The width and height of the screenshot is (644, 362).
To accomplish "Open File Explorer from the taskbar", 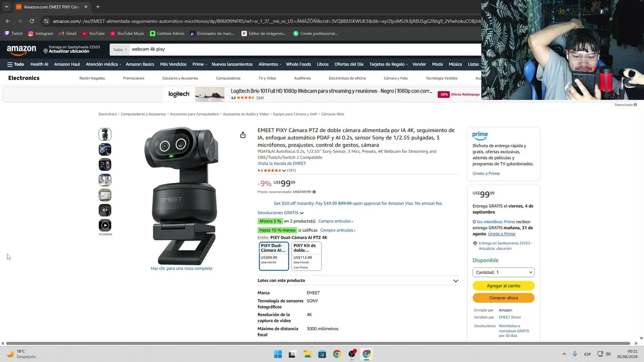I will pos(307,354).
